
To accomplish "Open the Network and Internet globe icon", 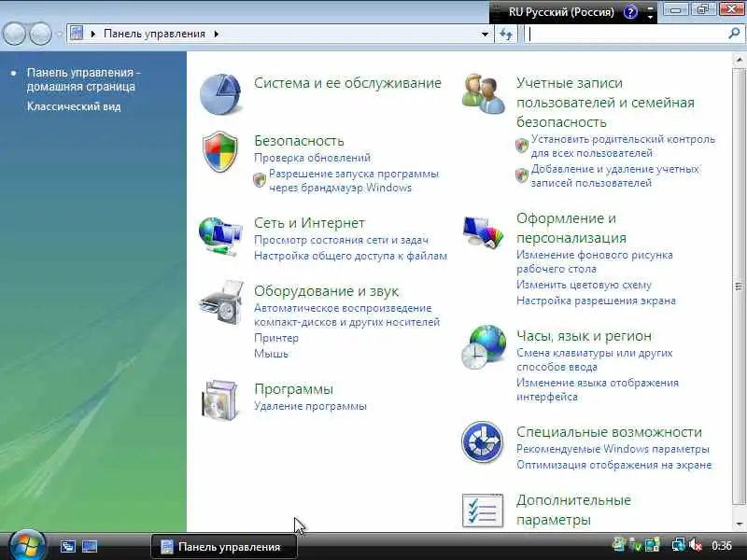I will [x=220, y=236].
